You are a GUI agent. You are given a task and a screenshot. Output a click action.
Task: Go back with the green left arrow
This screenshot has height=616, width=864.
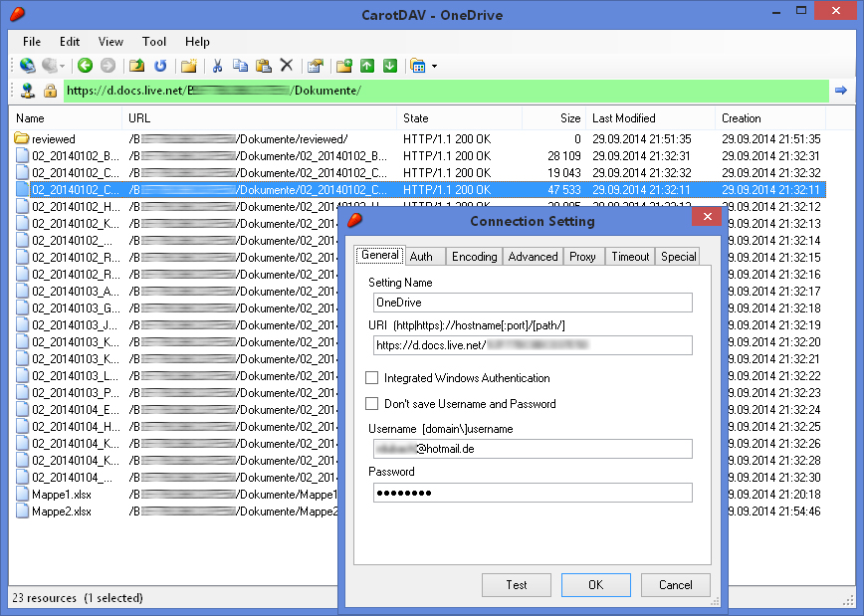click(x=85, y=66)
